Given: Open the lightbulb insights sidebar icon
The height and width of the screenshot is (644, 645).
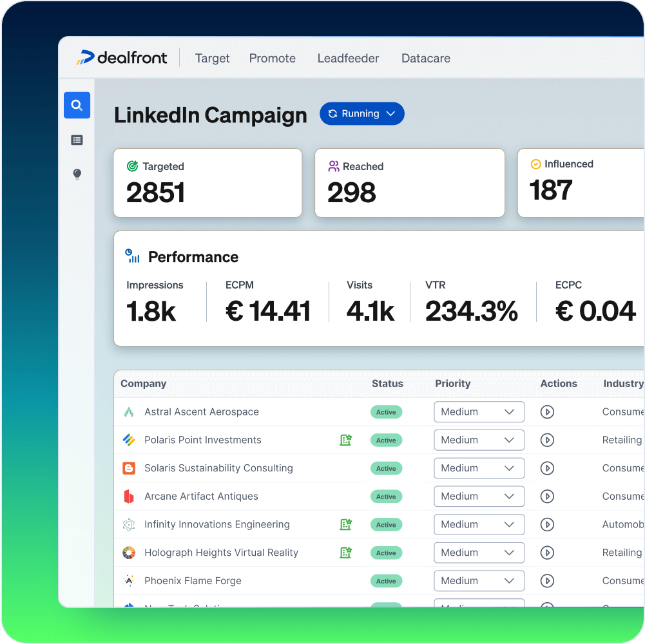Looking at the screenshot, I should tap(77, 174).
